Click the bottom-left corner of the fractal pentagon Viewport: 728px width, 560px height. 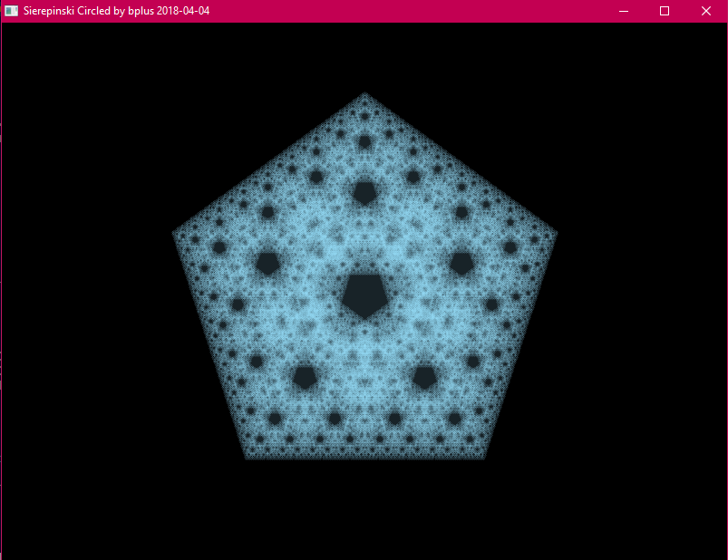[x=247, y=458]
